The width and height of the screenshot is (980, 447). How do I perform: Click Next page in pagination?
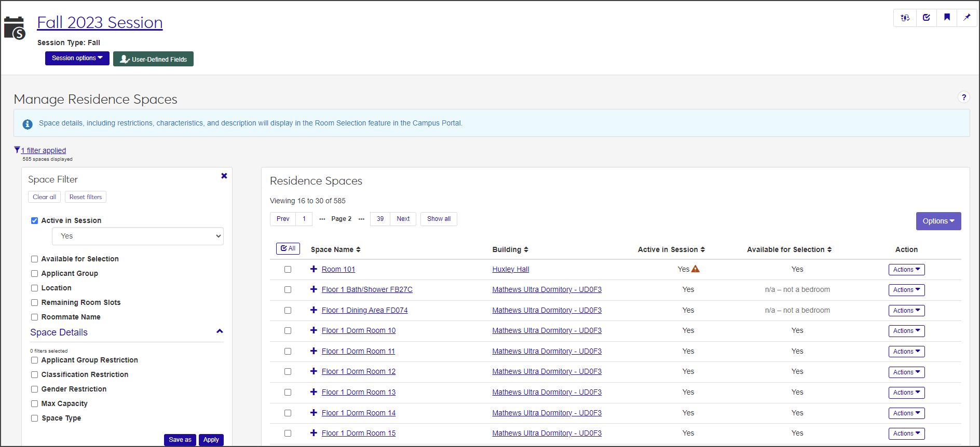click(x=403, y=219)
